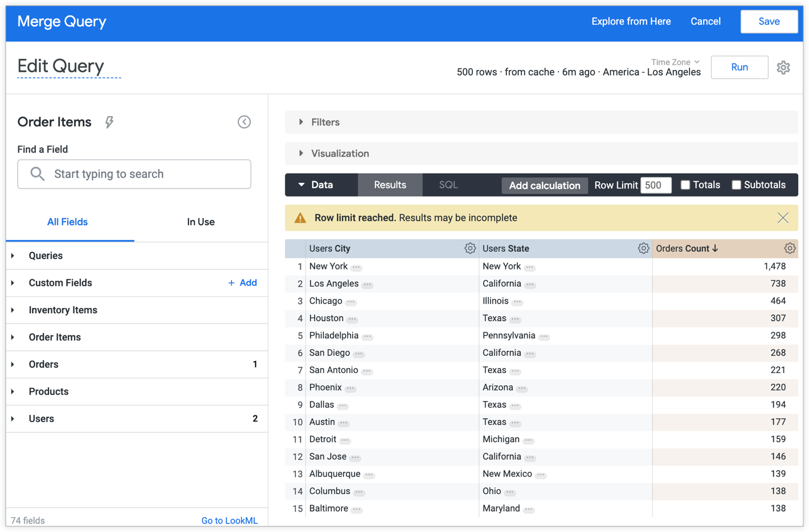
Task: Dismiss the row limit warning with the X
Action: point(782,218)
